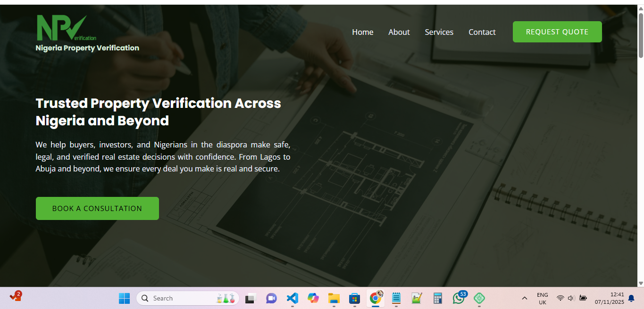The width and height of the screenshot is (644, 309).
Task: Select Services in the navigation bar
Action: 439,32
